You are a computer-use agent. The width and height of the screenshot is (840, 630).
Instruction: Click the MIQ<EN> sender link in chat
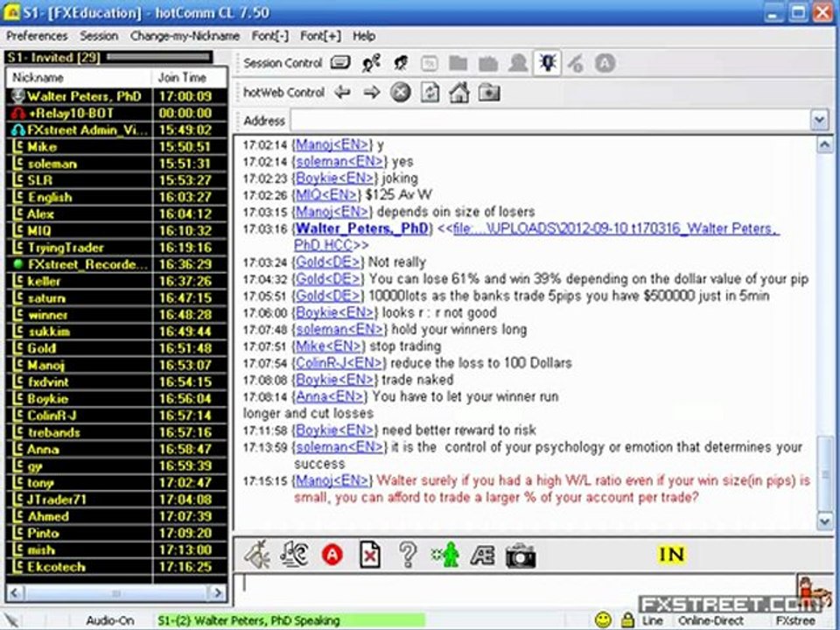tap(326, 194)
